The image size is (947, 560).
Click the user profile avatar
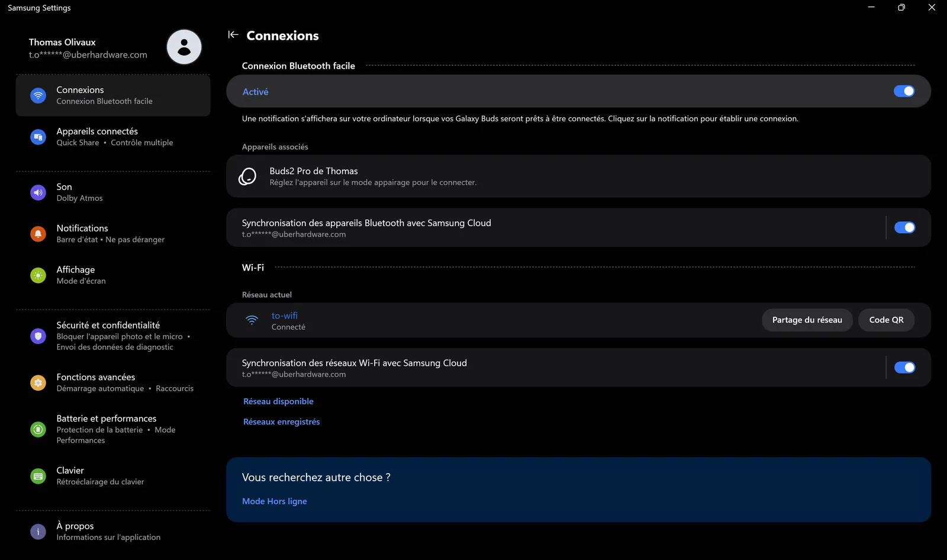tap(184, 47)
